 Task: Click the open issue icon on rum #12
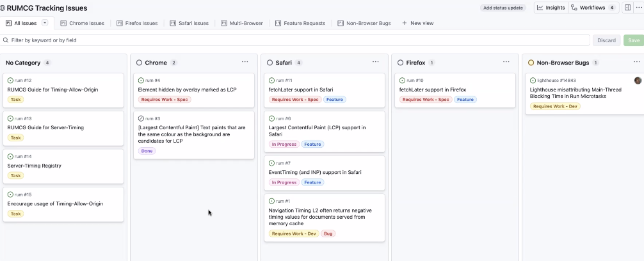point(10,81)
